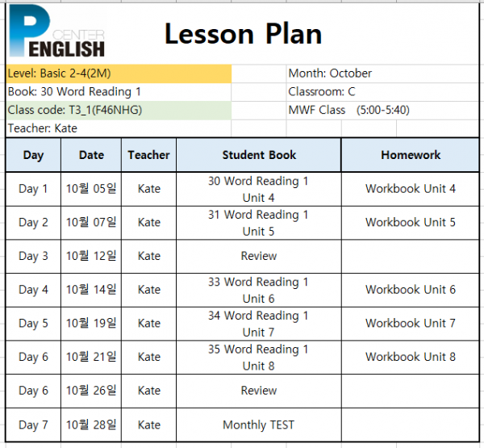Click the Workbook Unit 5 homework cell
484x448 pixels.
click(x=411, y=223)
